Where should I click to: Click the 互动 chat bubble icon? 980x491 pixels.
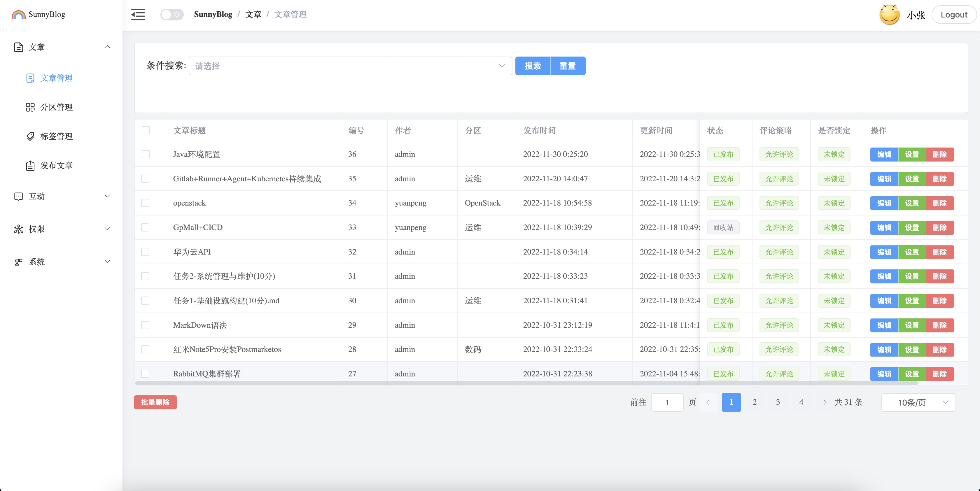click(19, 196)
